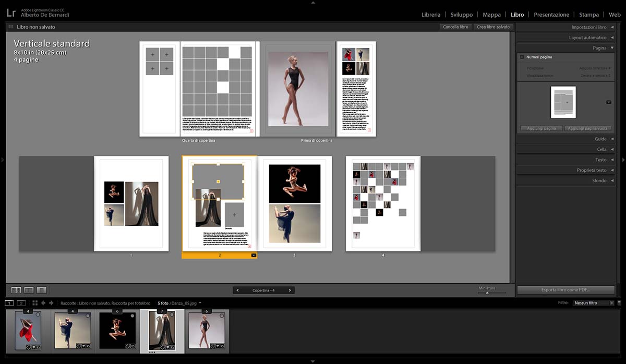Switch to single page view mode

(x=42, y=290)
